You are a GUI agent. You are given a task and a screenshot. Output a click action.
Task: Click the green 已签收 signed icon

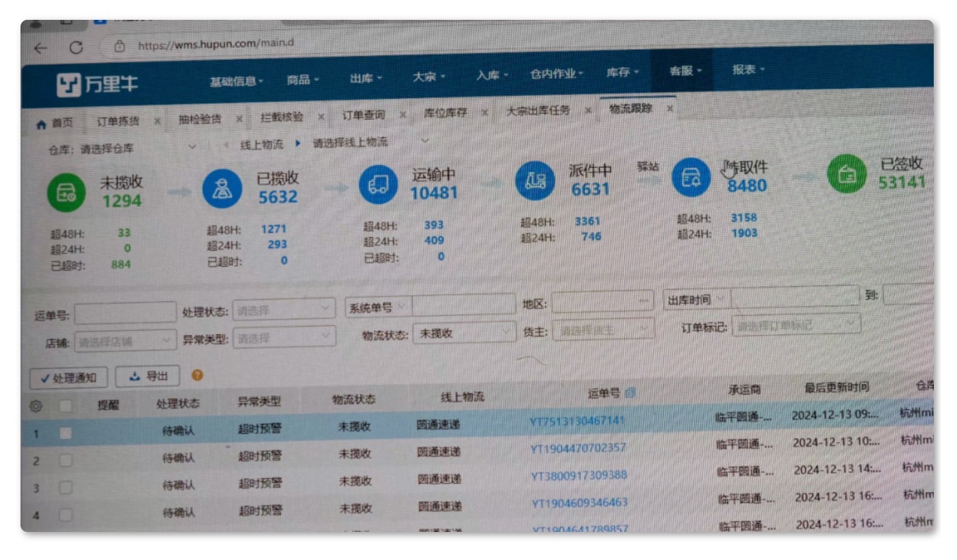[847, 174]
